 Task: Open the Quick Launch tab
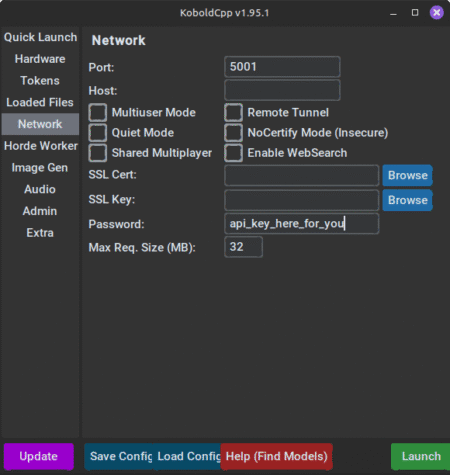(x=40, y=37)
